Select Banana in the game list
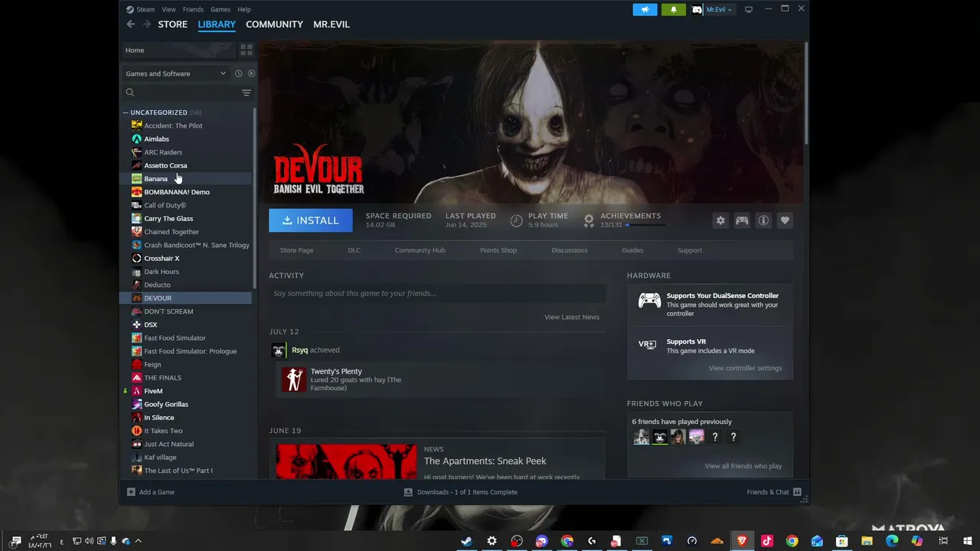 [155, 179]
